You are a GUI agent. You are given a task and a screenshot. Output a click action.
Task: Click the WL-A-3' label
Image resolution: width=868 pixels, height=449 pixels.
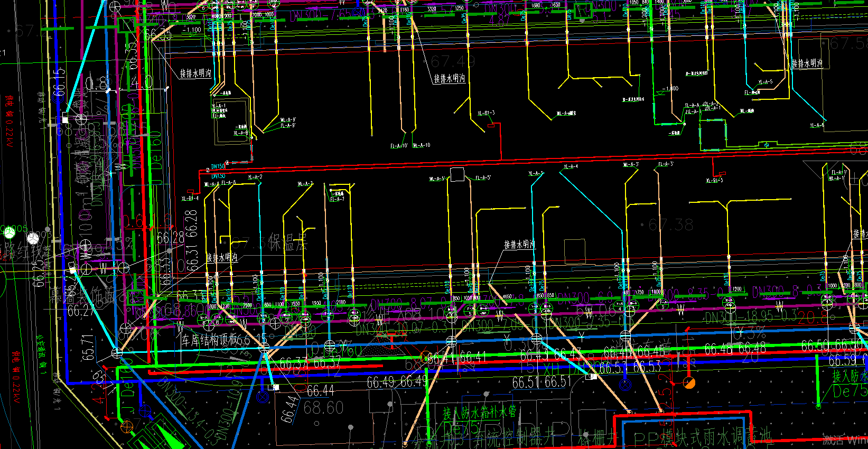[x=631, y=165]
